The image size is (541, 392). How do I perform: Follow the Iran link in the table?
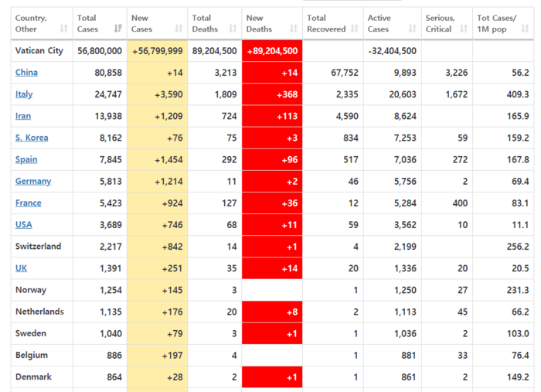pyautogui.click(x=25, y=116)
